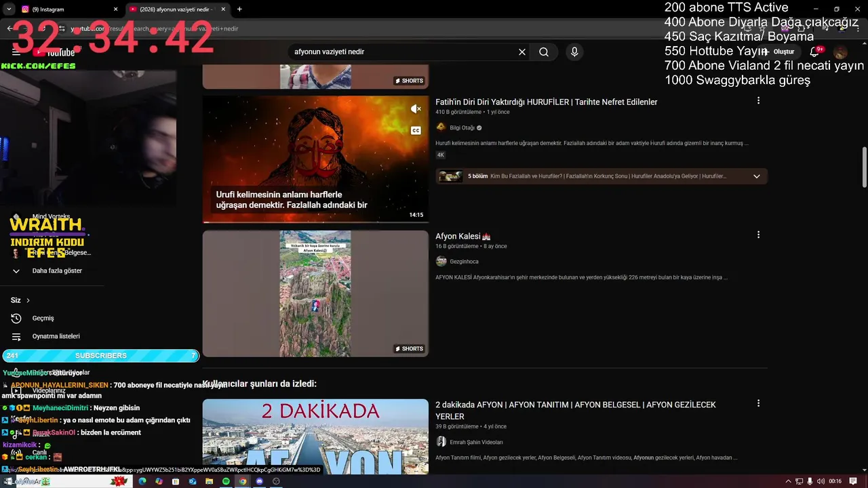The image size is (868, 488).
Task: Open more options for 2 dakikada AFYON
Action: click(x=758, y=403)
